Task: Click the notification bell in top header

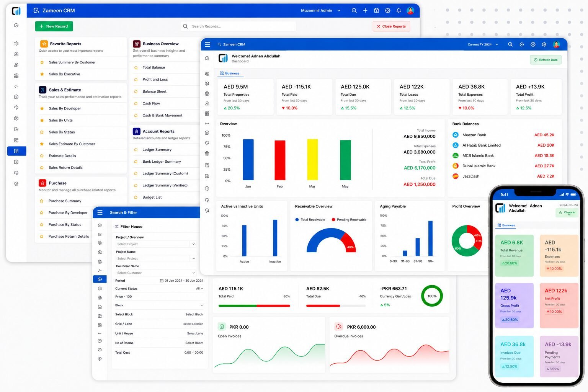Action: 399,11
